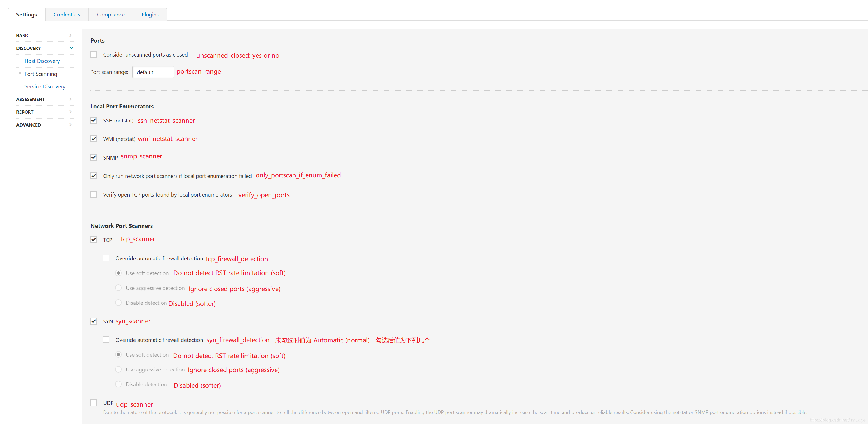868x425 pixels.
Task: Uncheck WMI (netstat) enumerator
Action: point(94,139)
